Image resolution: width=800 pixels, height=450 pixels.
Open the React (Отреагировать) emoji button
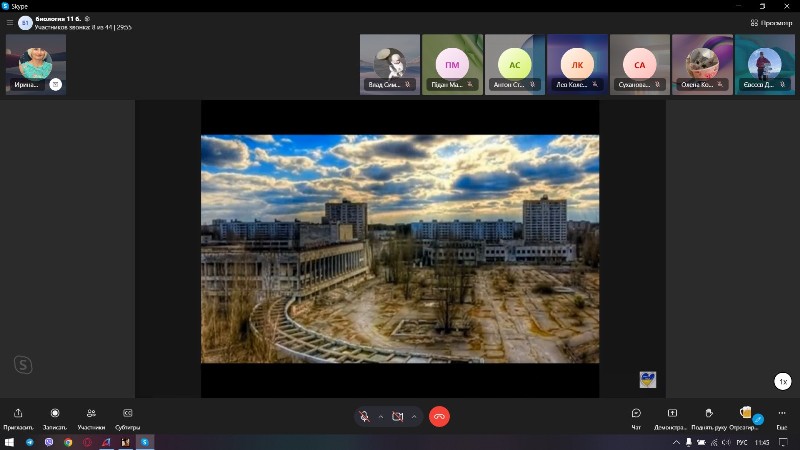[x=745, y=413]
